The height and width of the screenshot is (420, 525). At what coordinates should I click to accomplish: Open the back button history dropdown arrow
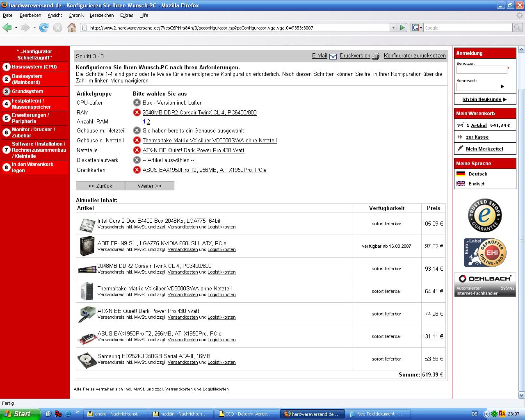pos(16,28)
